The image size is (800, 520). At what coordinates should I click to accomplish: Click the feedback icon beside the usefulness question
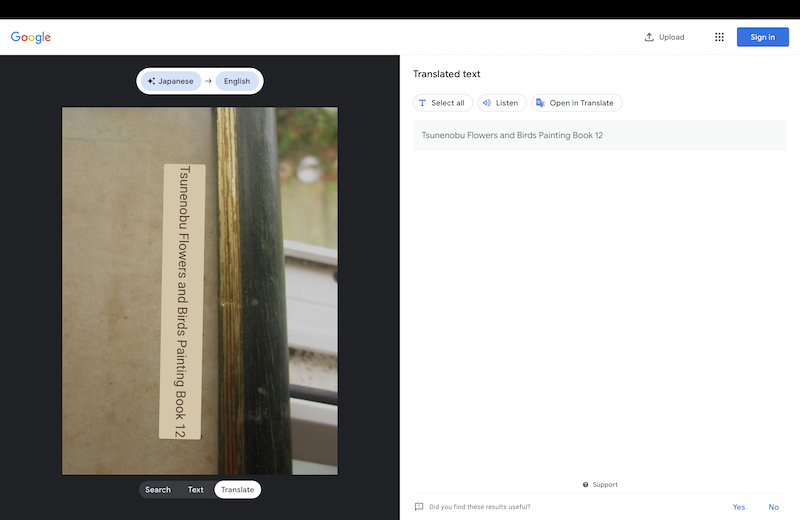pyautogui.click(x=419, y=507)
